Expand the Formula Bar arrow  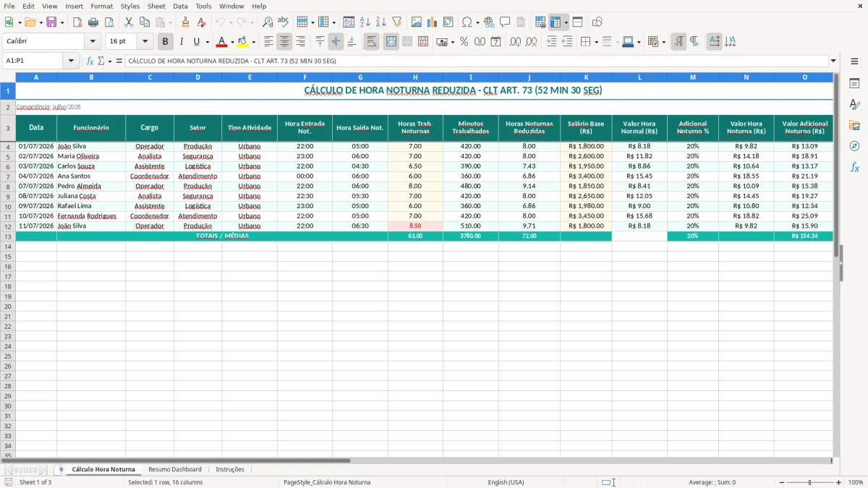pos(833,61)
